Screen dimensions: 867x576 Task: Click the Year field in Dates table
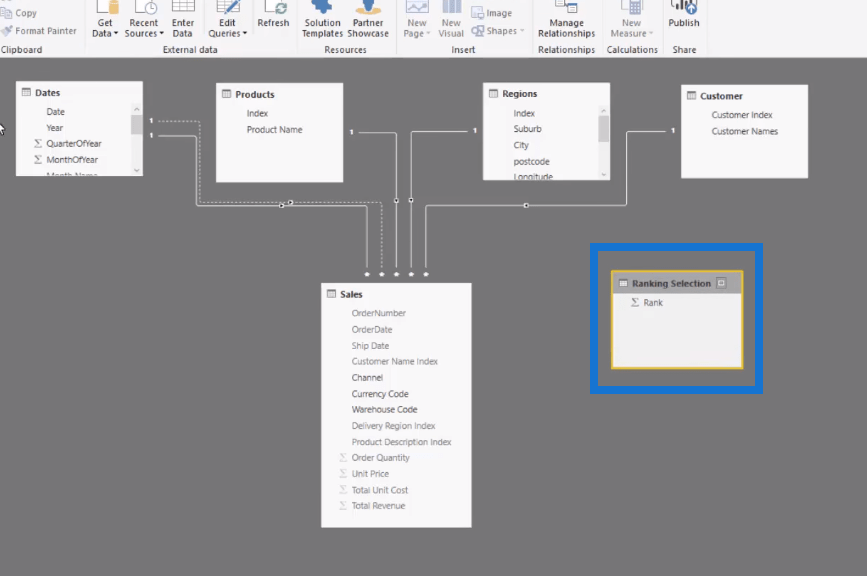point(55,128)
